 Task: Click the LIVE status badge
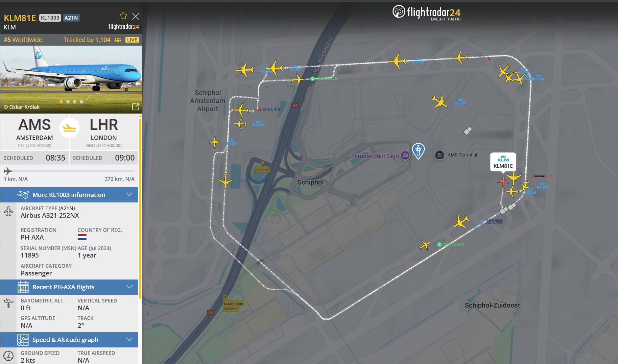132,40
